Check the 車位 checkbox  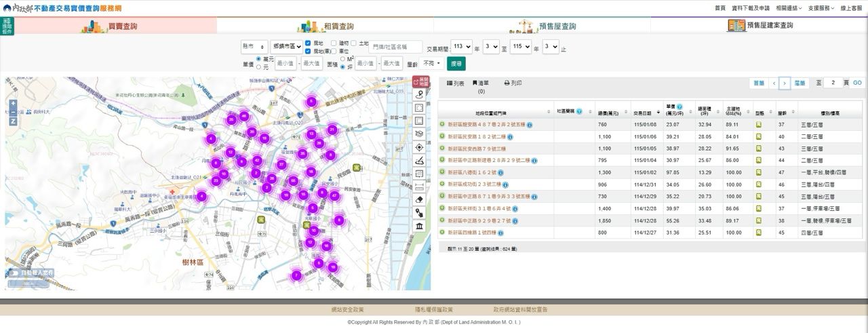333,51
